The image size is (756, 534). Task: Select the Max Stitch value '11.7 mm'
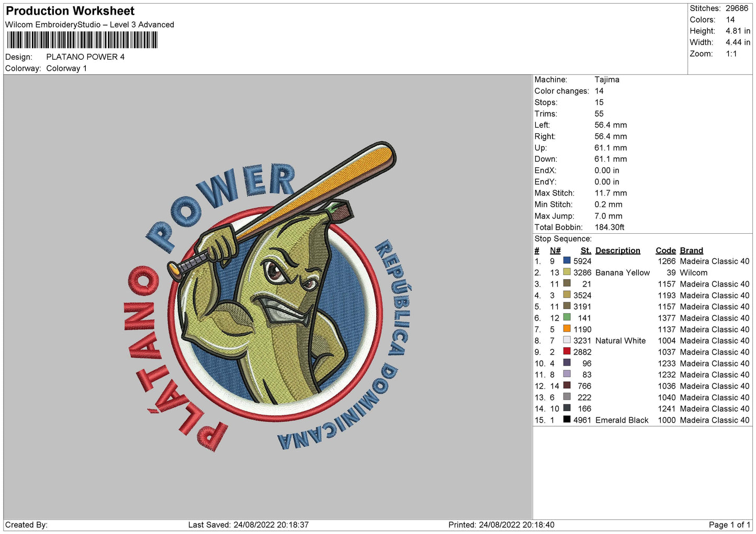(611, 193)
